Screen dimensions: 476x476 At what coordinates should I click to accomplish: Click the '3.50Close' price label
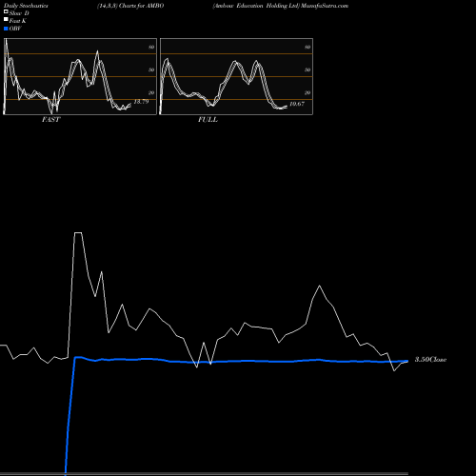click(430, 359)
